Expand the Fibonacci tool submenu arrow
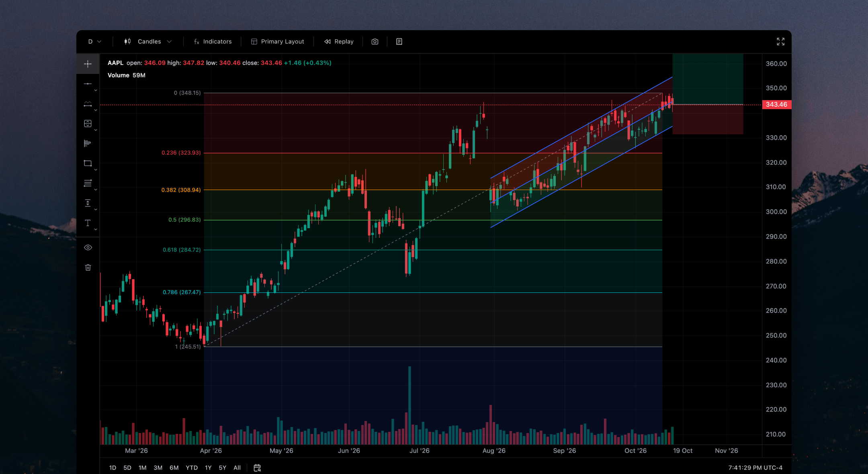 (96, 190)
